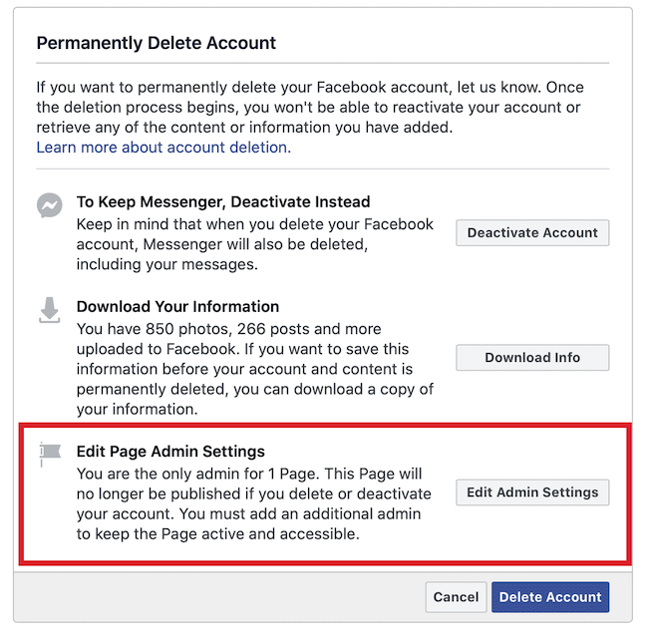Screen dimensions: 648x644
Task: Click the red highlighted box border
Action: point(325,426)
